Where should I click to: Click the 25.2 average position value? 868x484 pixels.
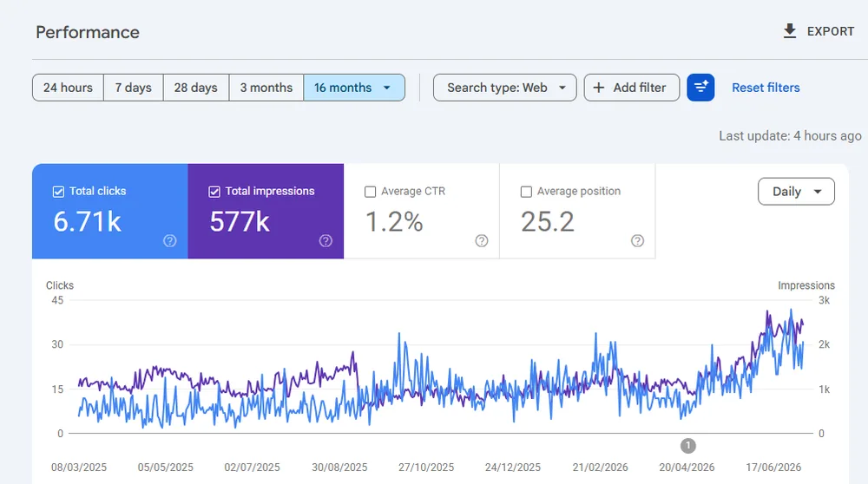coord(548,222)
